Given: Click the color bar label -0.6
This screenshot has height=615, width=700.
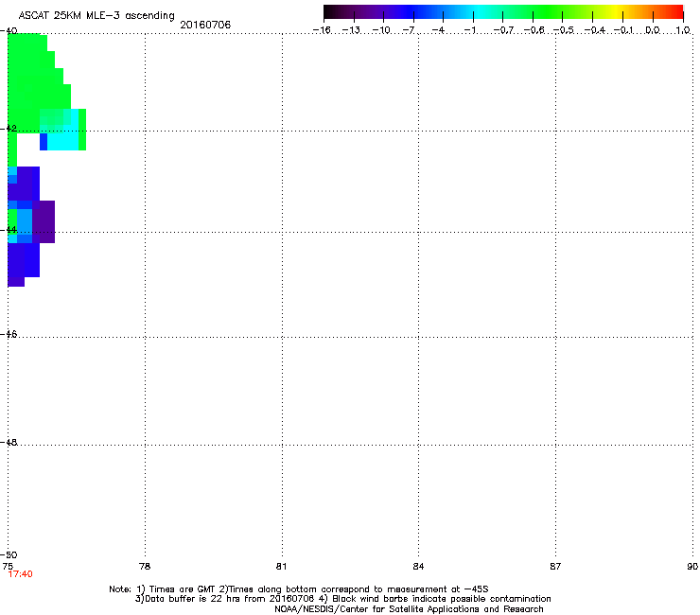Looking at the screenshot, I should pyautogui.click(x=534, y=30).
